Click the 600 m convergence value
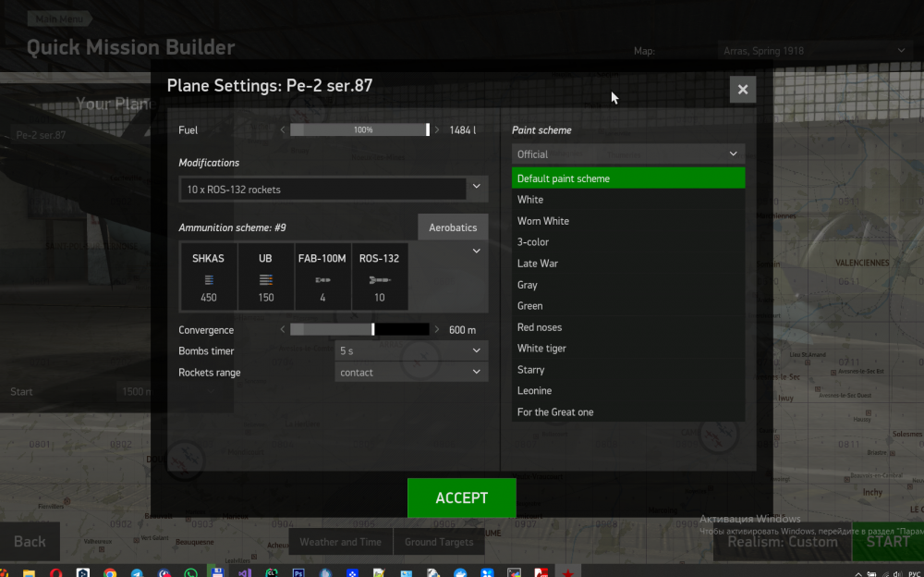Viewport: 924px width, 577px height. (462, 330)
